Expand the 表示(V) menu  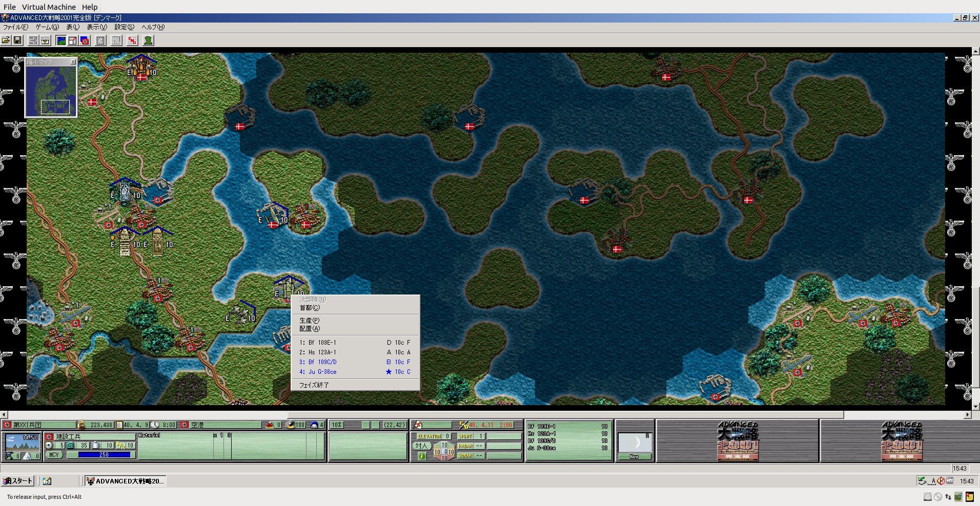tap(96, 27)
